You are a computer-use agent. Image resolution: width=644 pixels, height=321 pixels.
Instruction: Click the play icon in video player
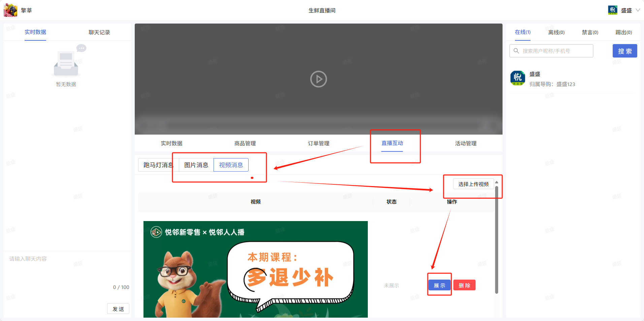tap(318, 79)
